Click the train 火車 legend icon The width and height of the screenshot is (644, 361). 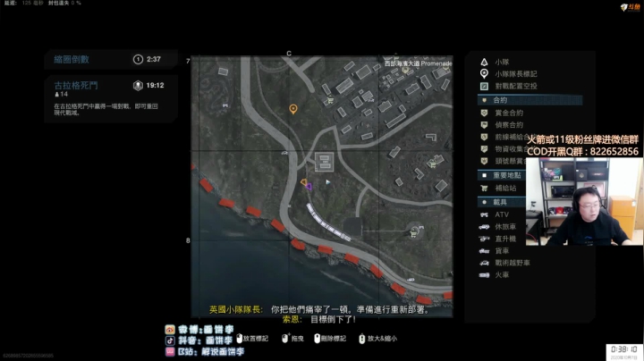[x=484, y=275]
